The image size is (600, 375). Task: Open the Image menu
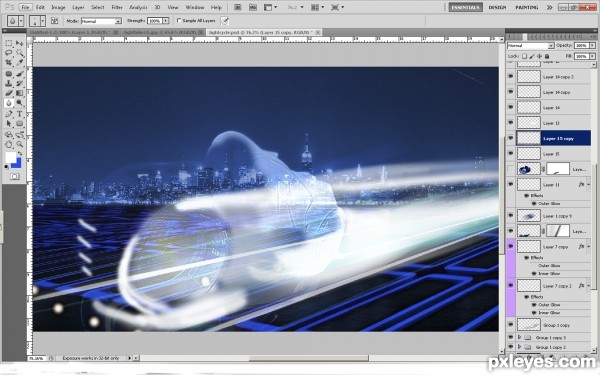(x=58, y=7)
